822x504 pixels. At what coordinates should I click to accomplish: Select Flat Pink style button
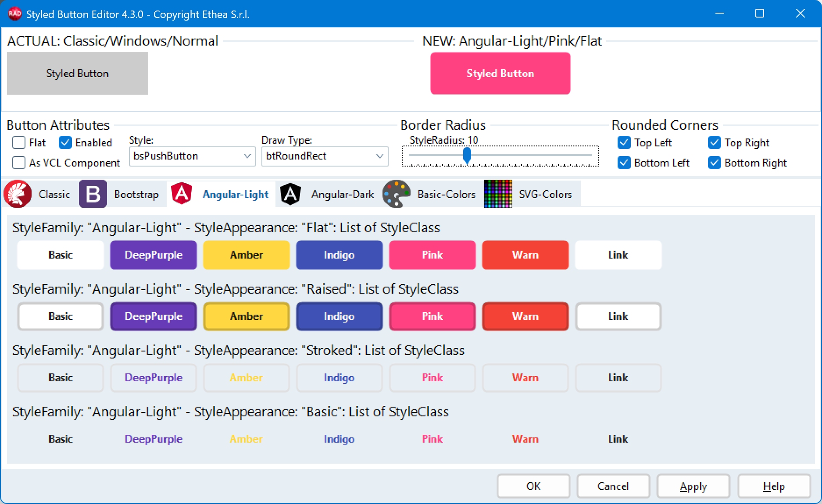pyautogui.click(x=432, y=255)
